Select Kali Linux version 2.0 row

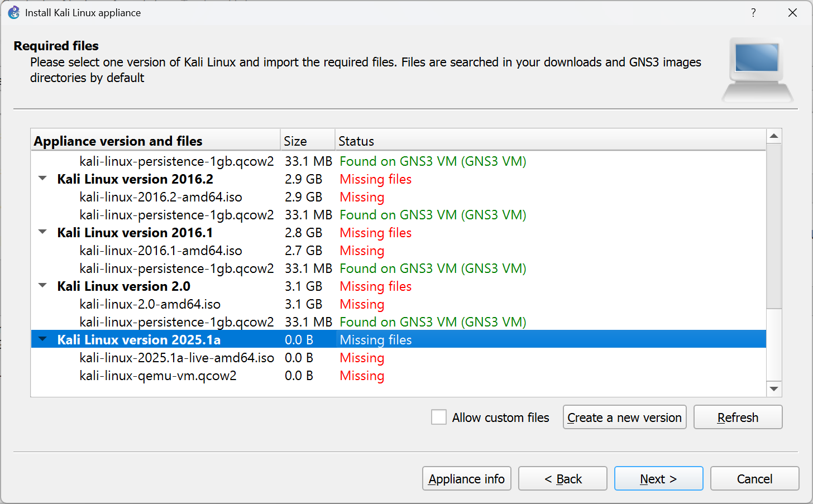tap(398, 286)
